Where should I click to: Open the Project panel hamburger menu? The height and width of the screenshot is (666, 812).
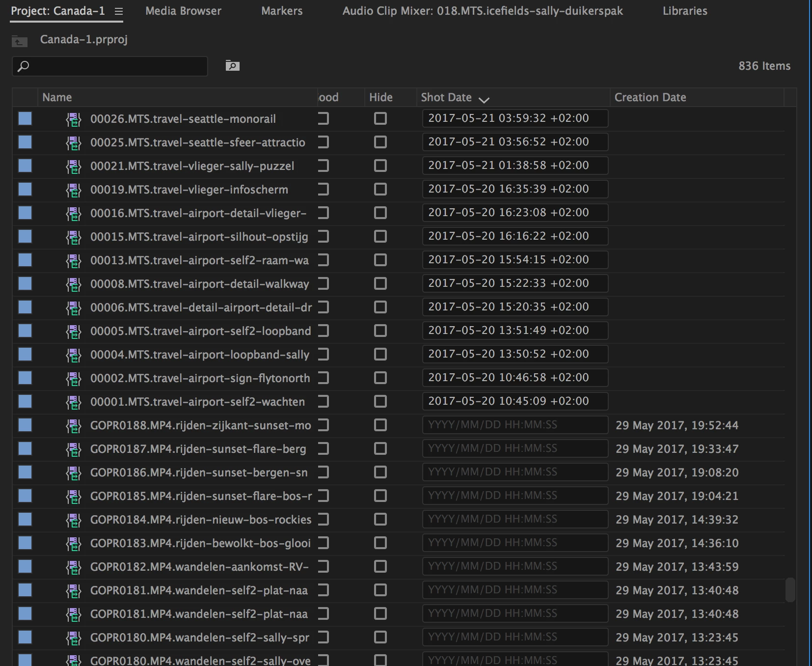tap(118, 11)
